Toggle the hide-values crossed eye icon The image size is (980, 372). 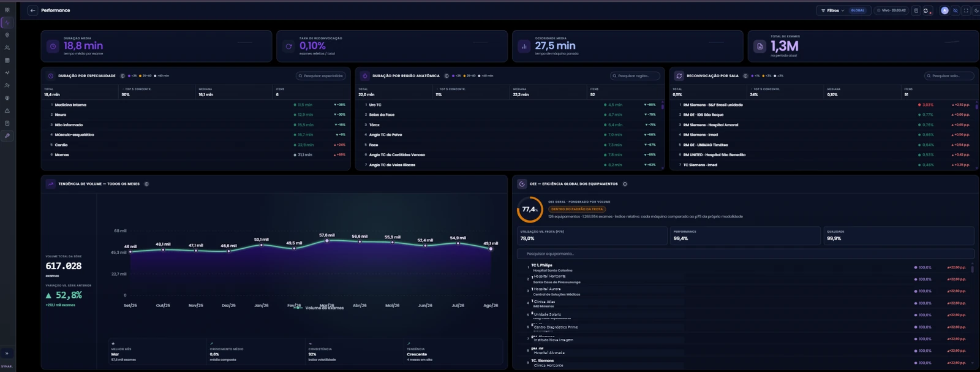(955, 10)
